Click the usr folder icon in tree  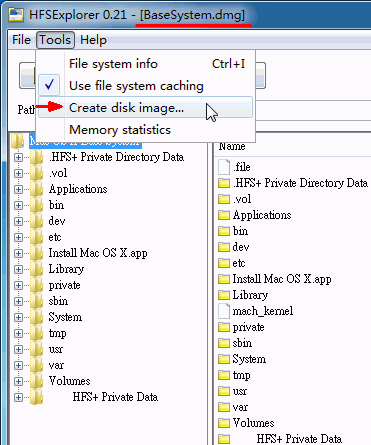(x=36, y=349)
